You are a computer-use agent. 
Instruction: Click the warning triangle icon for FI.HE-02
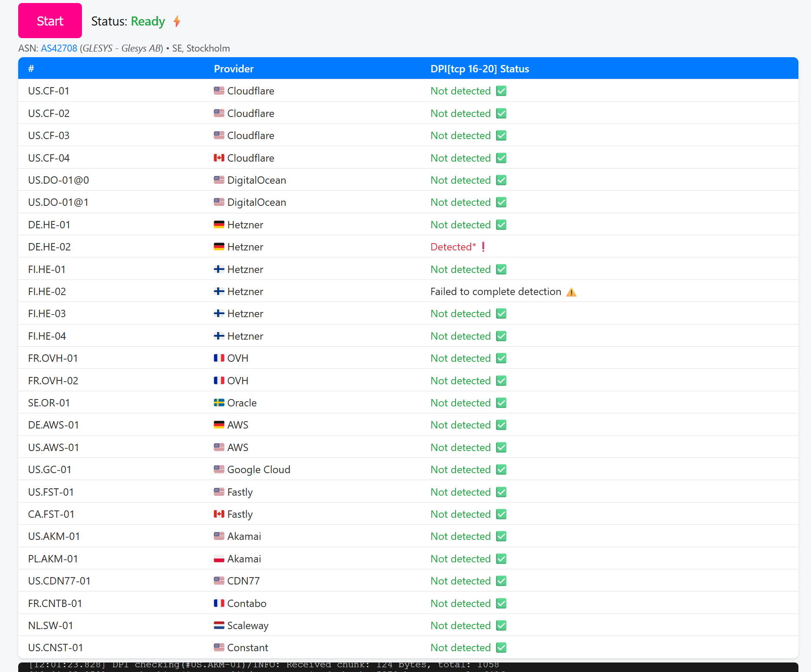[x=571, y=292]
